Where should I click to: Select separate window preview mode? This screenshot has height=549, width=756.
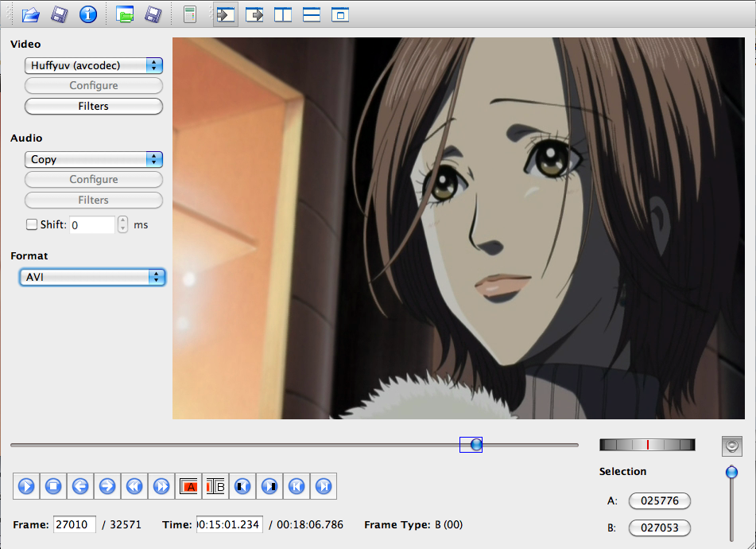coord(340,14)
